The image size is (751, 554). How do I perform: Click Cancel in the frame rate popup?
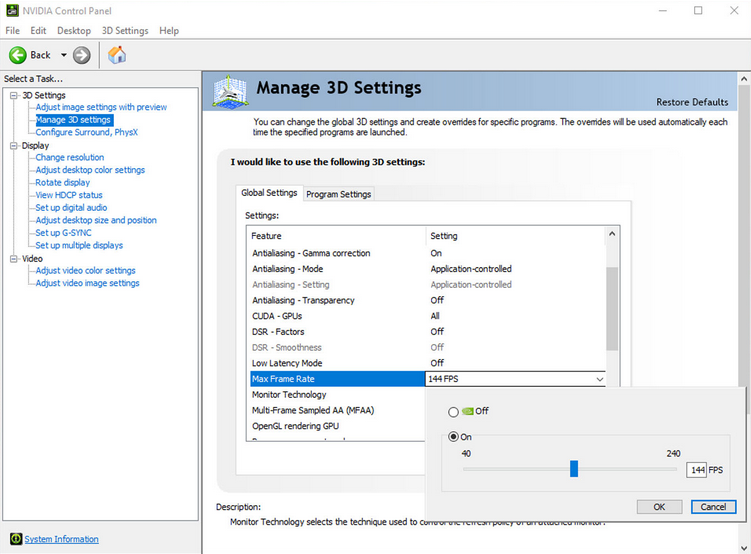[x=713, y=507]
